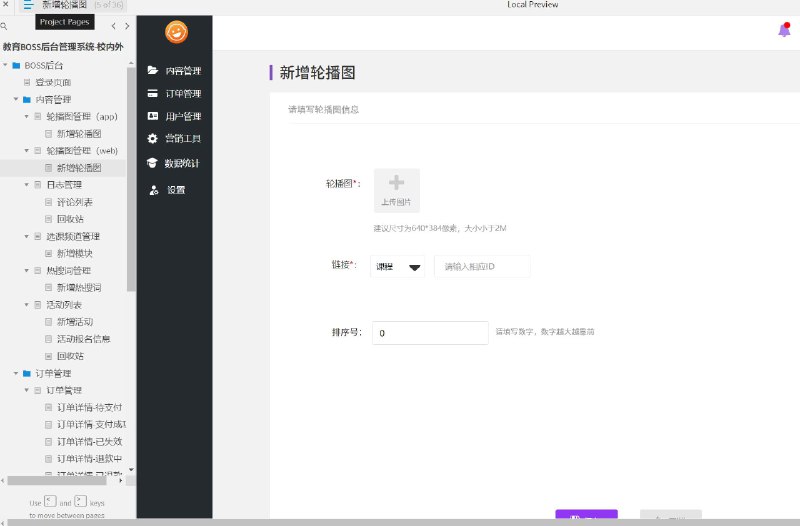Click the orange smiley logo in the dark sidebar

[x=177, y=32]
